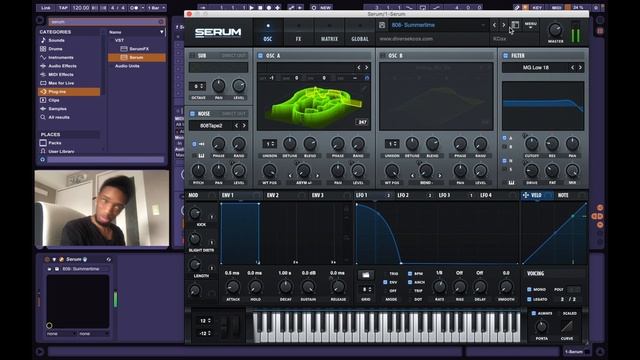Switch to the OSC tab
640x360 pixels.
[x=268, y=33]
